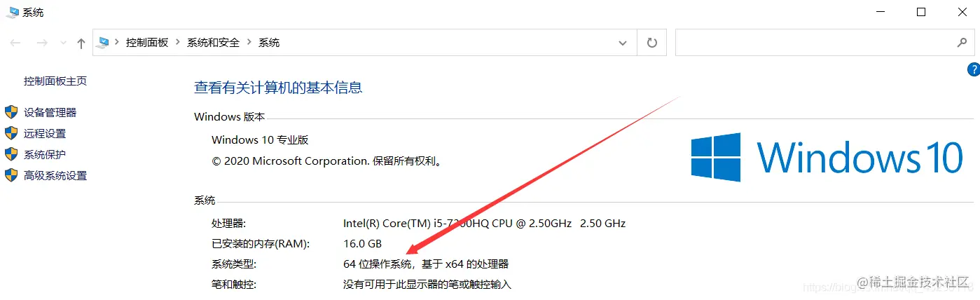Open recent locations dropdown chevron
This screenshot has width=980, height=300.
pyautogui.click(x=64, y=43)
